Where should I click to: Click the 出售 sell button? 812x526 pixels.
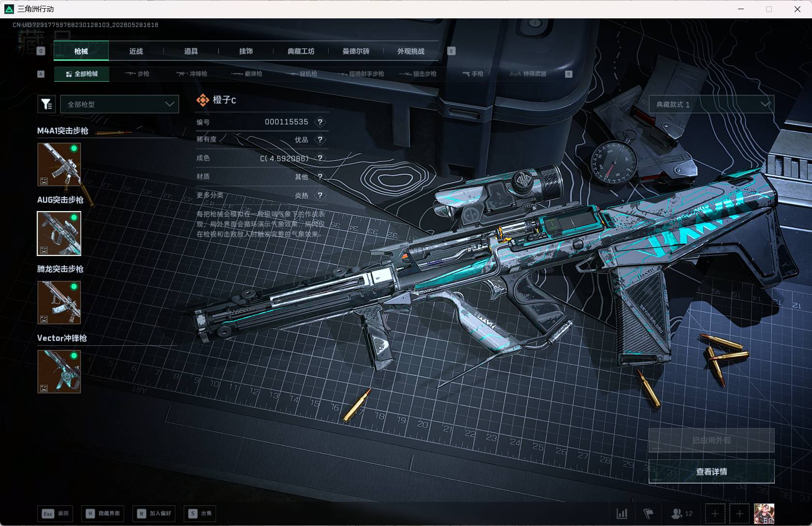(x=201, y=513)
